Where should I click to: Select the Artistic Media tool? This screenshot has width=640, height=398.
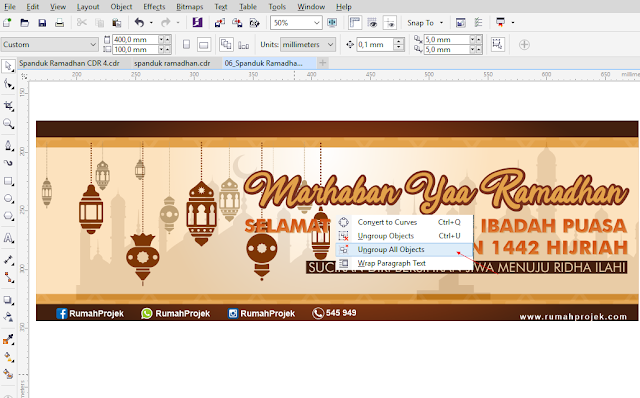click(x=8, y=163)
